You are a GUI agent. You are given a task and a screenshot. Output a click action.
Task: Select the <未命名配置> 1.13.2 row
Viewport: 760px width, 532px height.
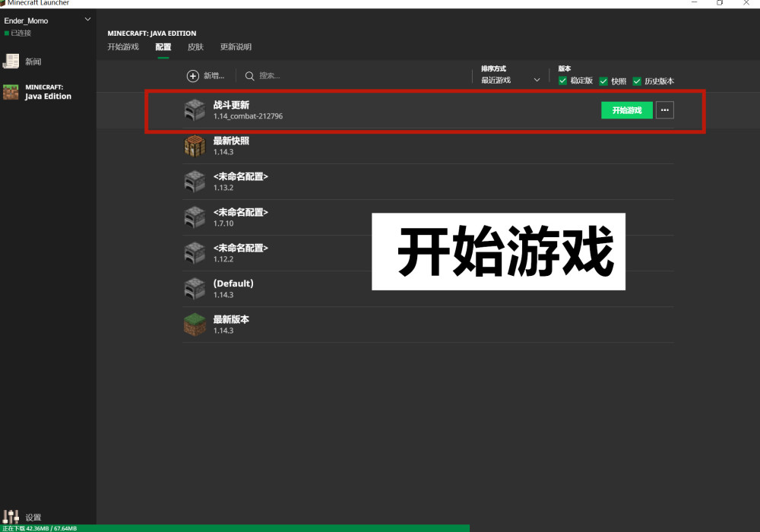429,182
